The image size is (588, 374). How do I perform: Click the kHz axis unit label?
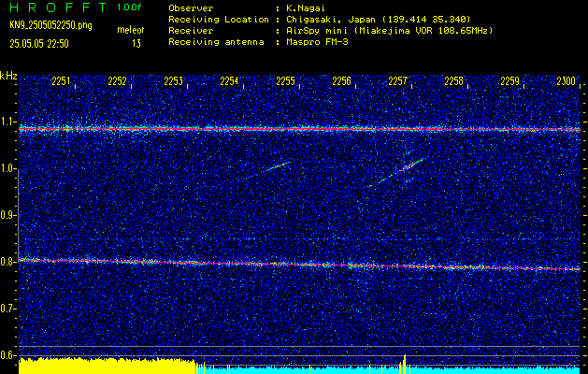click(8, 76)
